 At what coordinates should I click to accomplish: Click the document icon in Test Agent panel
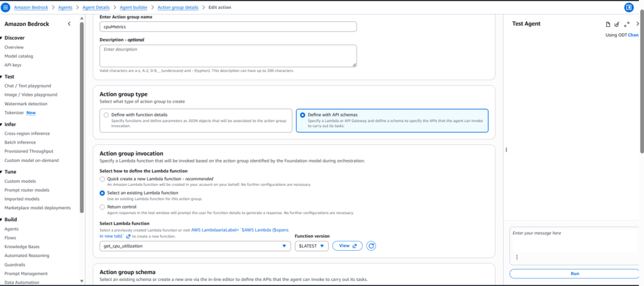pyautogui.click(x=608, y=24)
